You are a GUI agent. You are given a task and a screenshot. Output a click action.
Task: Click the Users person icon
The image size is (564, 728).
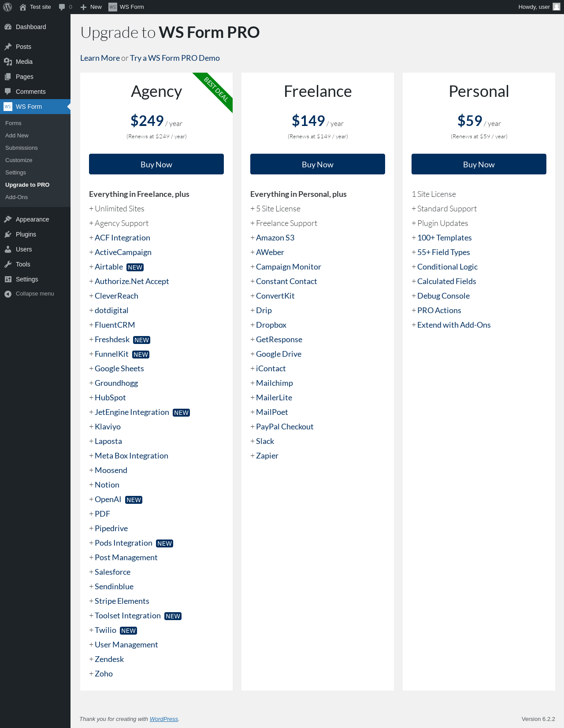(x=8, y=249)
